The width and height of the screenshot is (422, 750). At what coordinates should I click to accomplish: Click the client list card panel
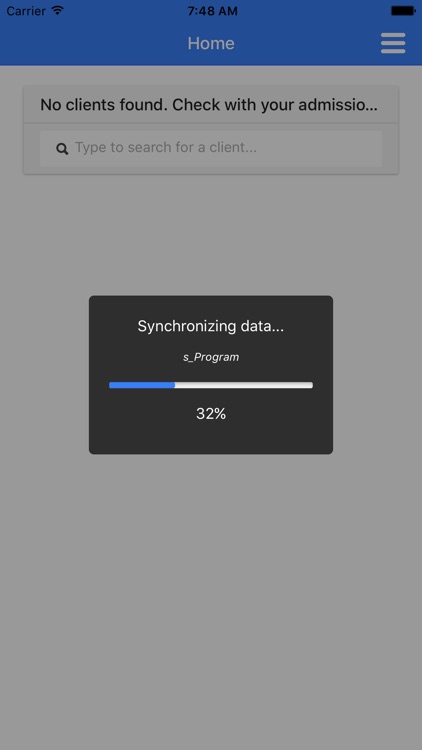point(211,130)
